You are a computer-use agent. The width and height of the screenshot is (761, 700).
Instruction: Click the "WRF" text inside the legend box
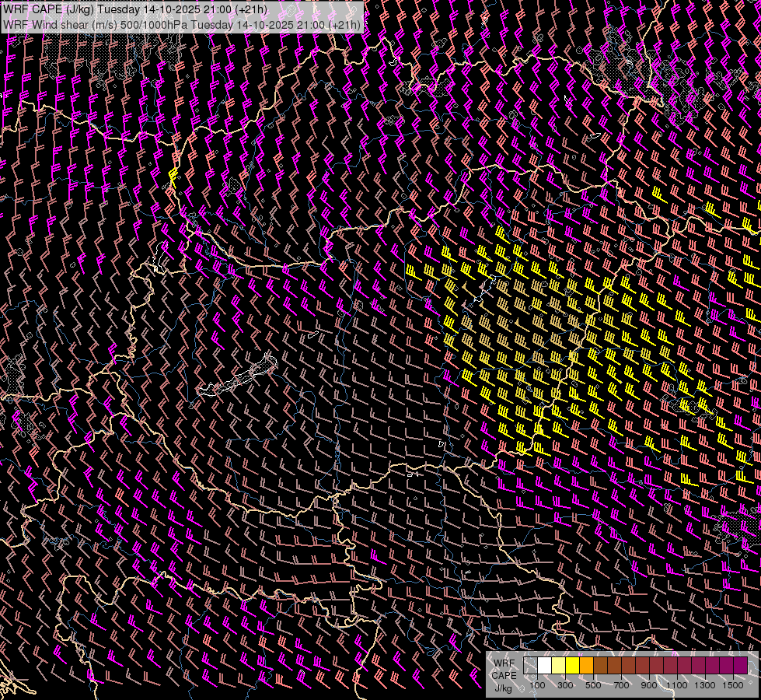click(x=504, y=663)
